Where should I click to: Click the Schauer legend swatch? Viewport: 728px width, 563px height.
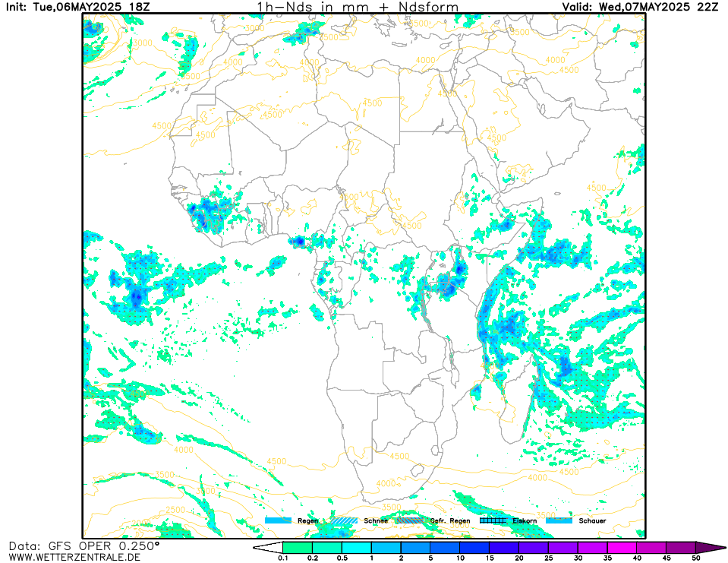pos(559,520)
